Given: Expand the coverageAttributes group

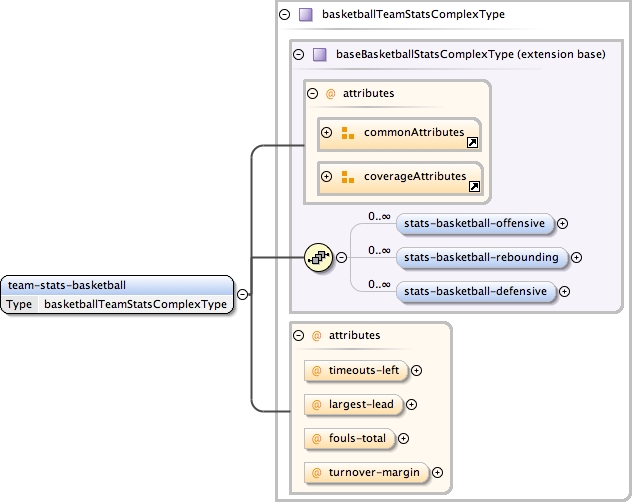Looking at the screenshot, I should (326, 177).
